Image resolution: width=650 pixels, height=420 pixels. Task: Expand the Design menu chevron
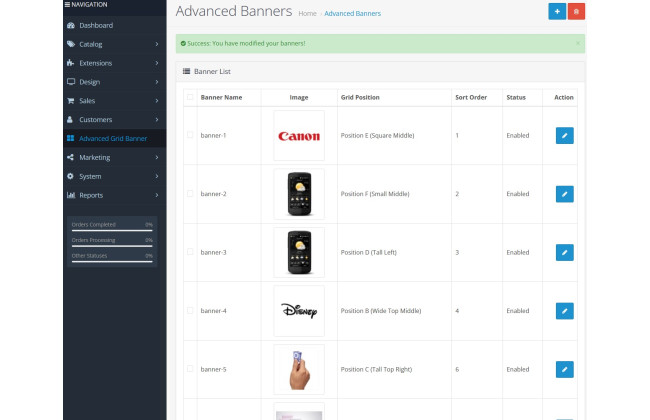click(157, 82)
